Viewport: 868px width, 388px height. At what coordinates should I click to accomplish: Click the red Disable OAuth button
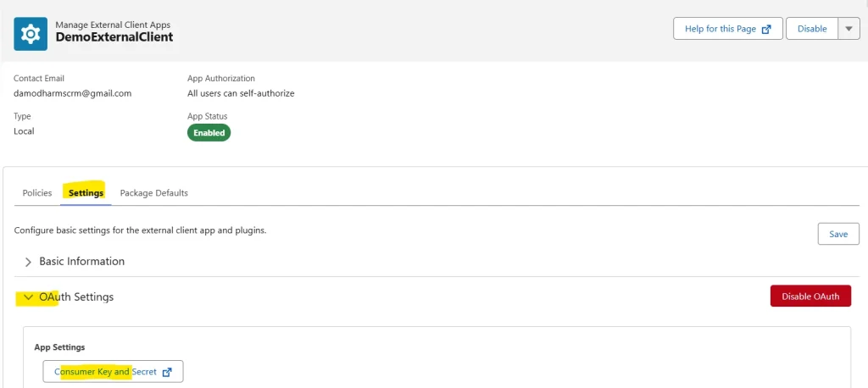click(x=810, y=297)
